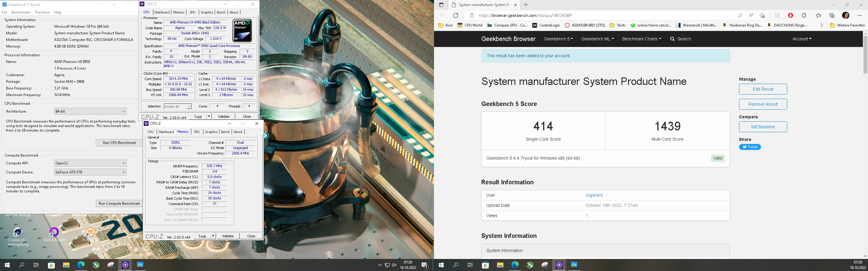View site info via the address bar lock icon
Viewport: 868px width, 271px height.
tap(472, 15)
